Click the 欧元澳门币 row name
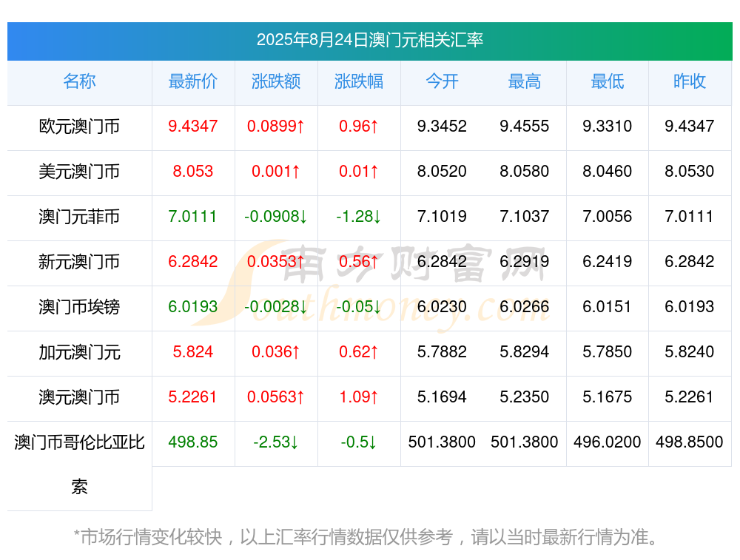The width and height of the screenshot is (740, 560). pos(79,126)
